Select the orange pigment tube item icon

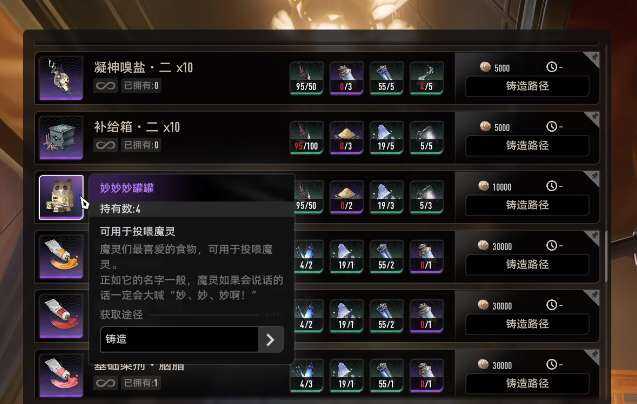61,257
